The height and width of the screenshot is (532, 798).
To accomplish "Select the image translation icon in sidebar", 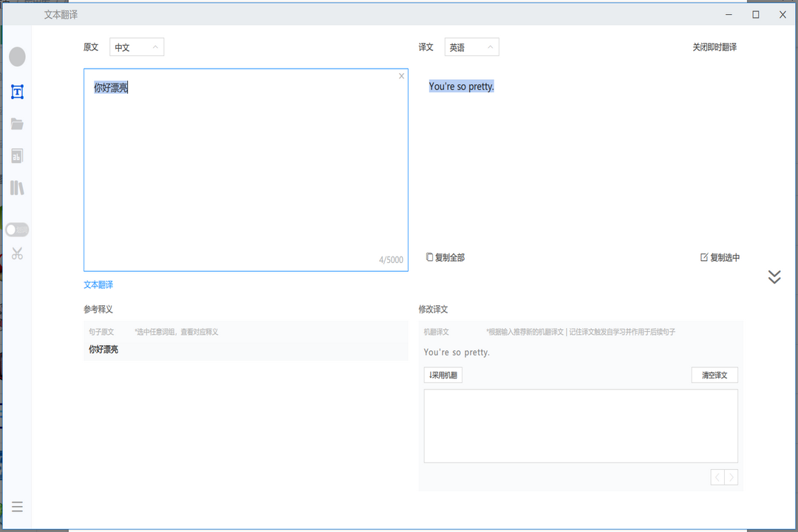I will [x=17, y=155].
